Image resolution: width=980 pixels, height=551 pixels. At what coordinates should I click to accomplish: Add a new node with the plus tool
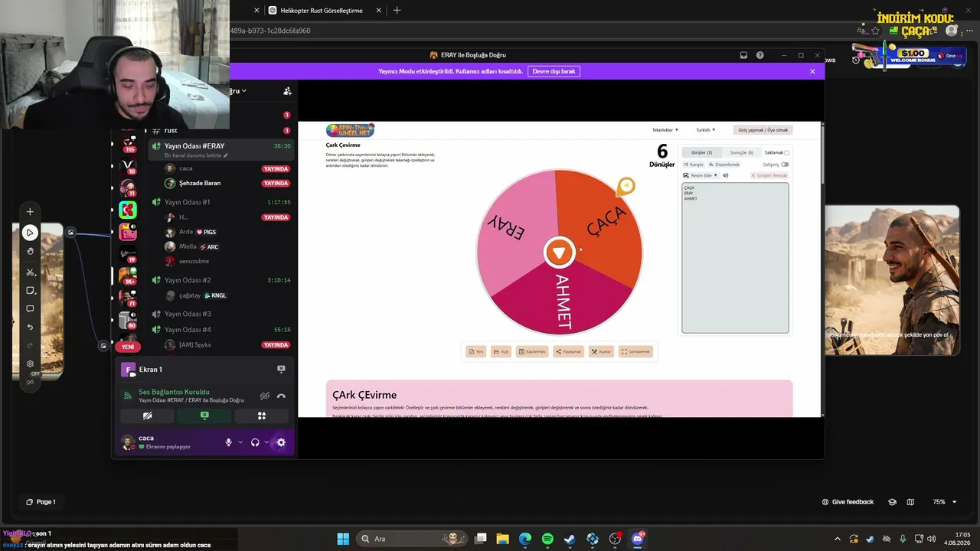coord(30,212)
